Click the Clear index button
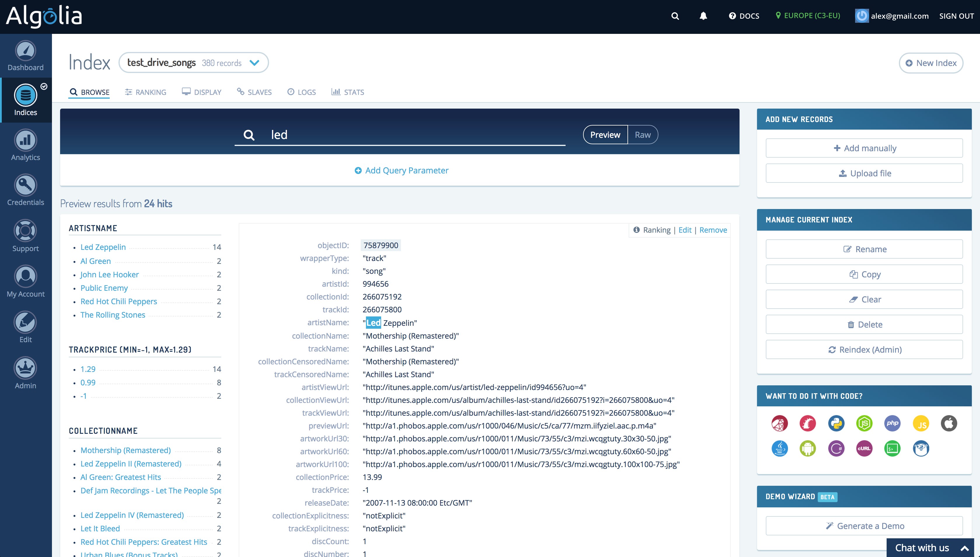 (864, 299)
